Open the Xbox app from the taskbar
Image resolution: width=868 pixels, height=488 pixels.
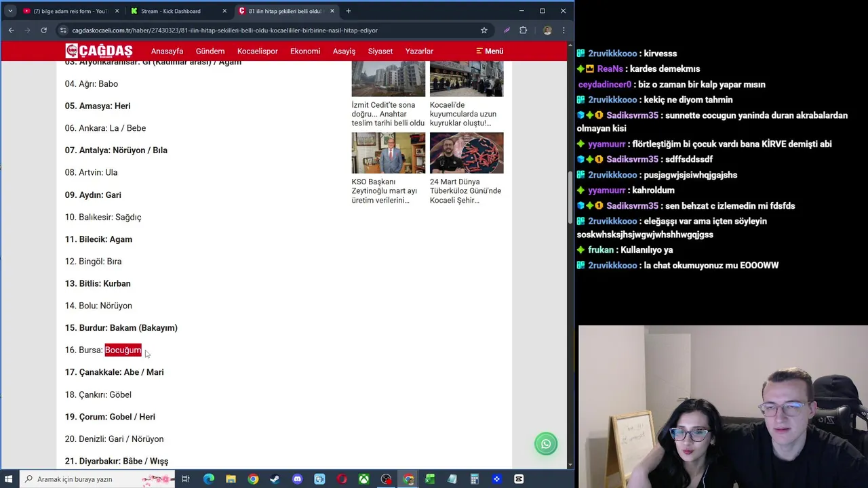click(x=364, y=479)
